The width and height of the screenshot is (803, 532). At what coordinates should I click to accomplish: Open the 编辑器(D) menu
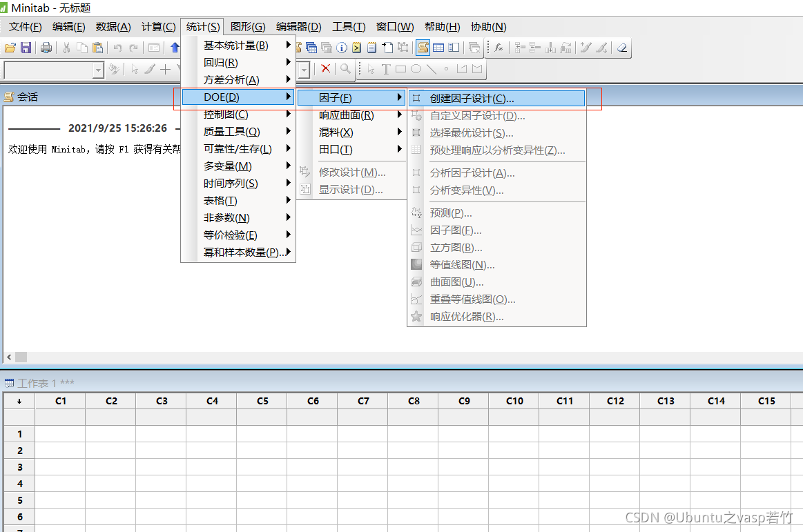coord(298,27)
